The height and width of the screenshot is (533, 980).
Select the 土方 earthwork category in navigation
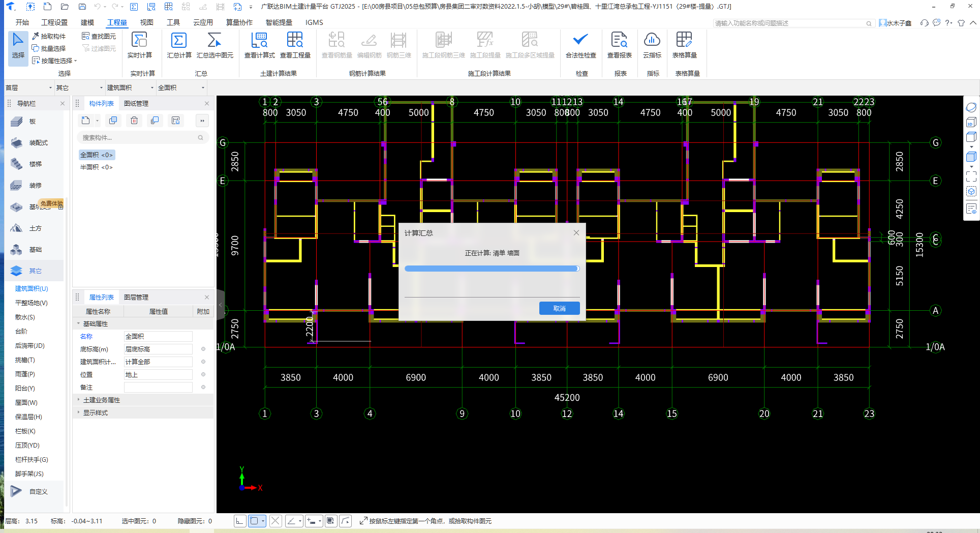coord(36,228)
